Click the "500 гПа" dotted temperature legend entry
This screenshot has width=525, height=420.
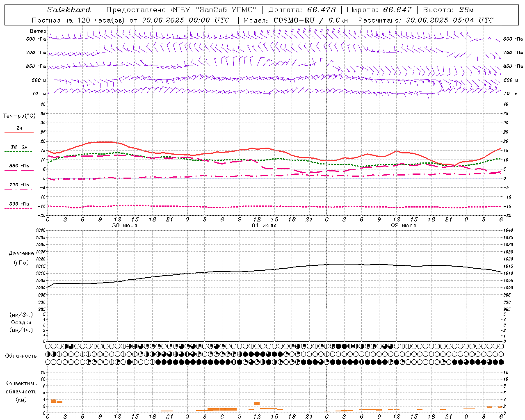tap(19, 204)
